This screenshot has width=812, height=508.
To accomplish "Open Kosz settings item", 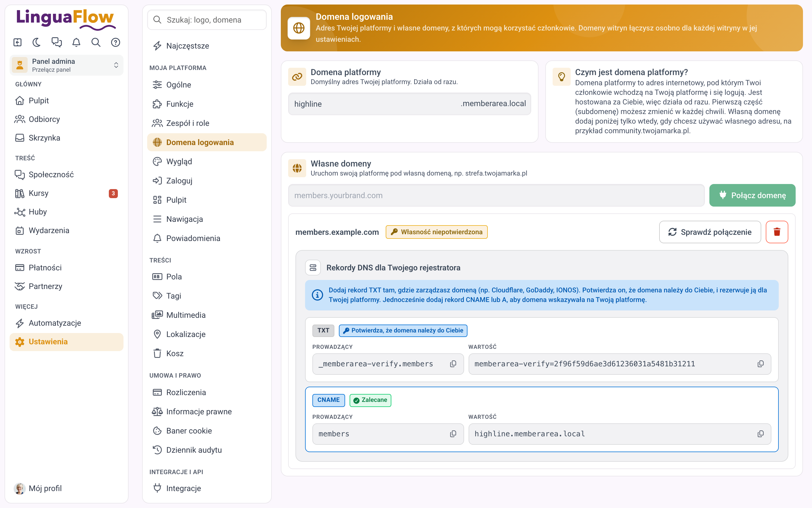I will pos(207,353).
